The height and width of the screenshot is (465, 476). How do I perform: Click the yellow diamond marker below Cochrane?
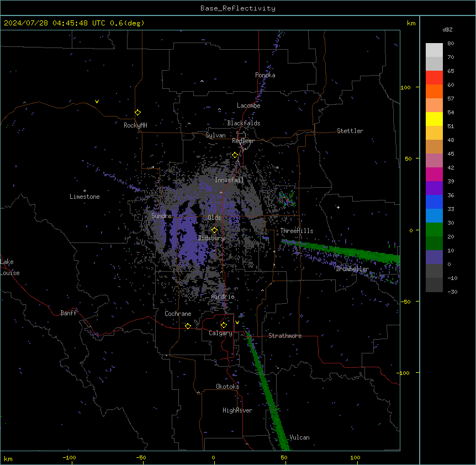(x=188, y=326)
